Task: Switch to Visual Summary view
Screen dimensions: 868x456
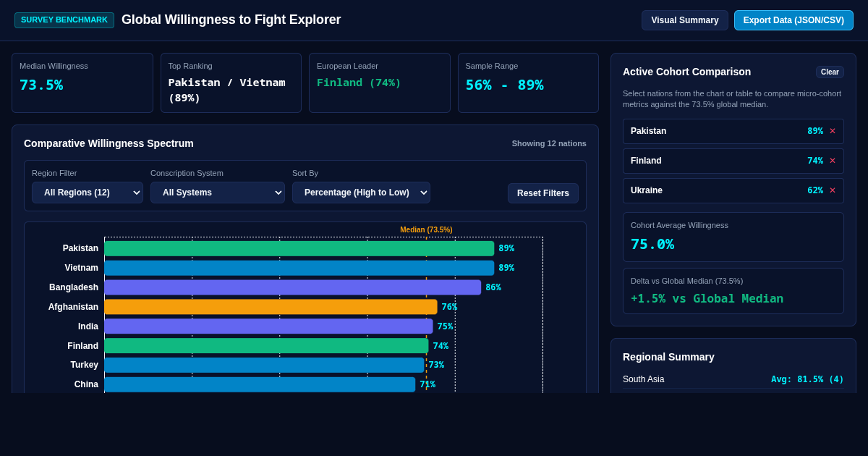Action: 685,20
